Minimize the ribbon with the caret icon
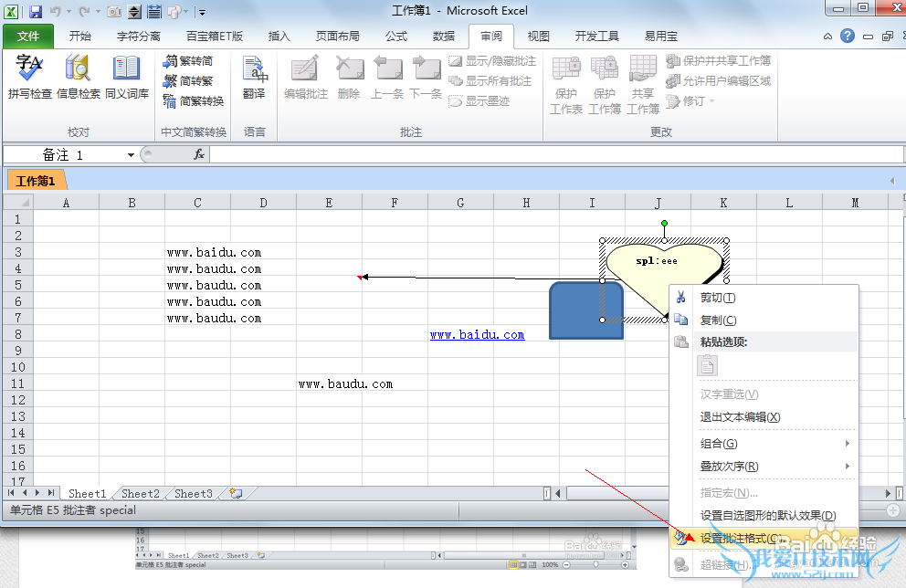906x588 pixels. 828,37
